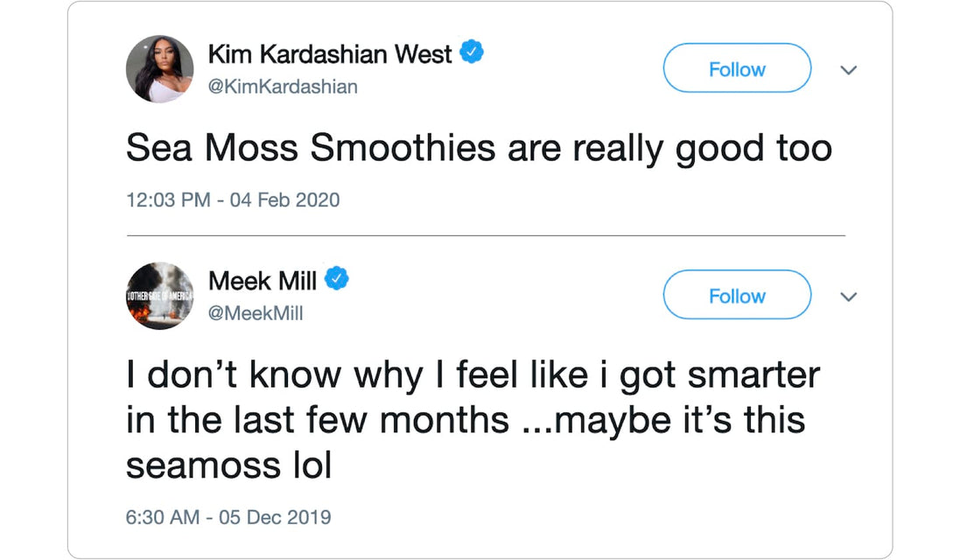The height and width of the screenshot is (560, 960).
Task: Follow Meek Mill
Action: coord(737,296)
